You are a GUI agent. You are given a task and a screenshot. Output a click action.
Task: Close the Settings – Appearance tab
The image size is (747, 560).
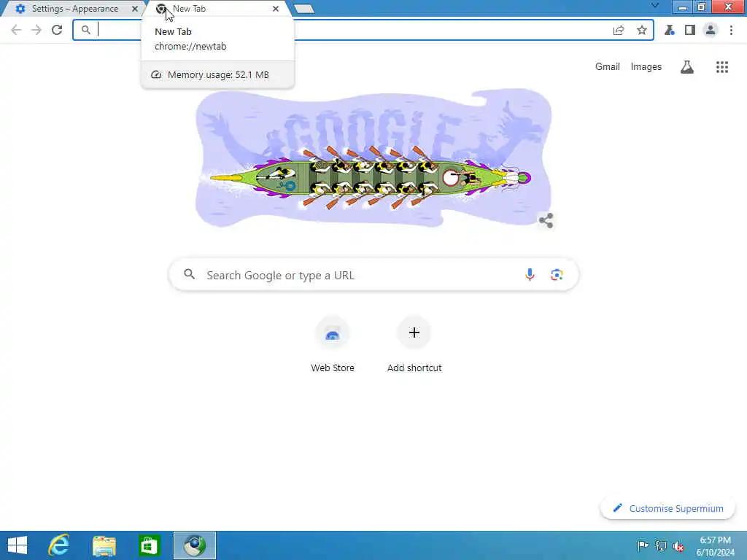(x=135, y=9)
